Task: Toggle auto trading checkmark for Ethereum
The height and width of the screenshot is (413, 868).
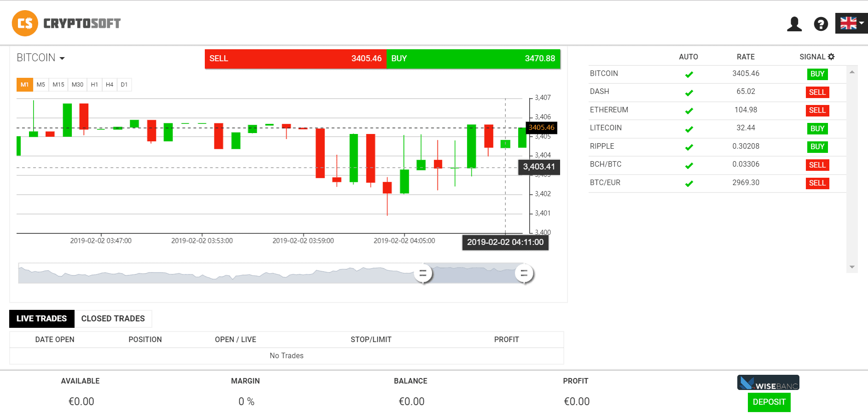Action: pos(689,111)
